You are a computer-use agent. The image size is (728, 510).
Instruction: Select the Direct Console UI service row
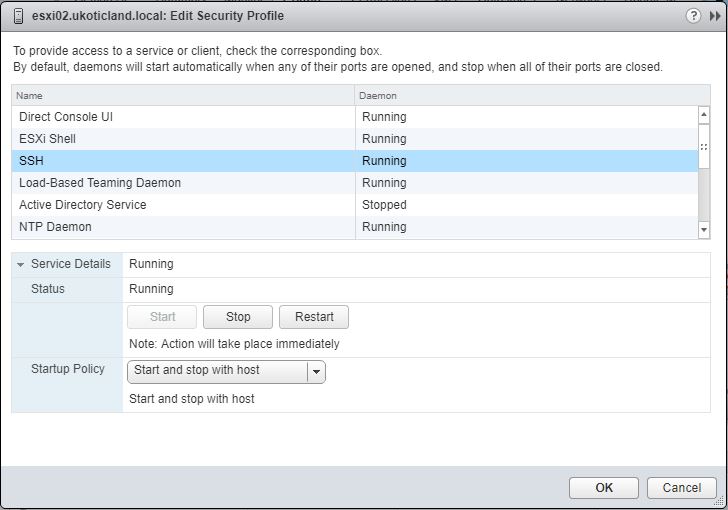pos(355,117)
